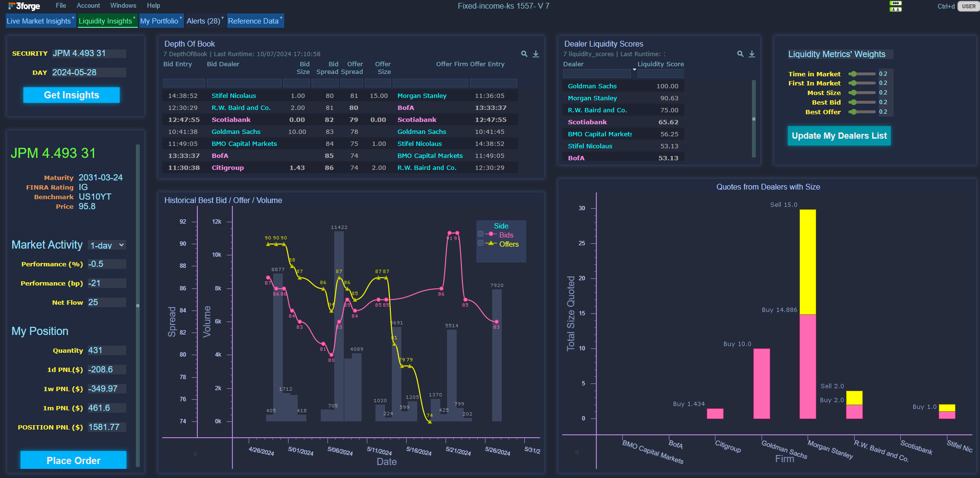
Task: Open the Live Market Insights tab arrow
Action: tap(73, 18)
